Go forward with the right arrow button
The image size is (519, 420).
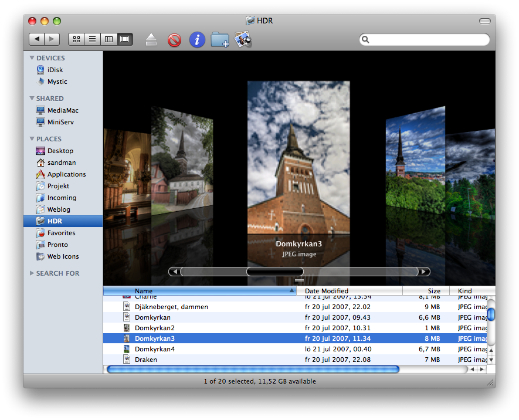[x=52, y=39]
